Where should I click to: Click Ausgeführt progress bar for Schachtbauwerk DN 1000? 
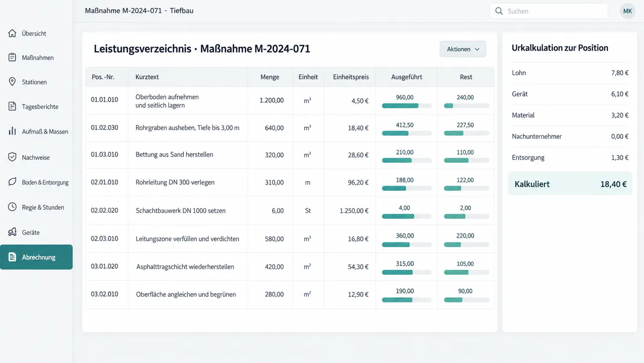[x=407, y=216]
